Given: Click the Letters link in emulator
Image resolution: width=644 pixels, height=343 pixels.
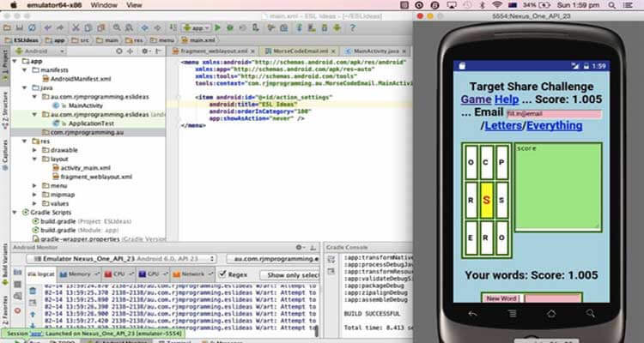Looking at the screenshot, I should coord(503,125).
